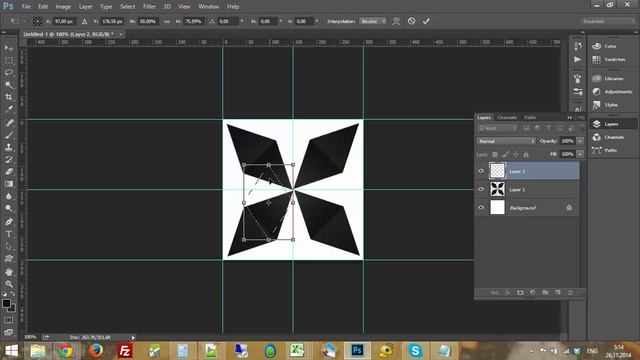Toggle relative positioning triangle for reference point
The image size is (640, 360).
click(84, 21)
